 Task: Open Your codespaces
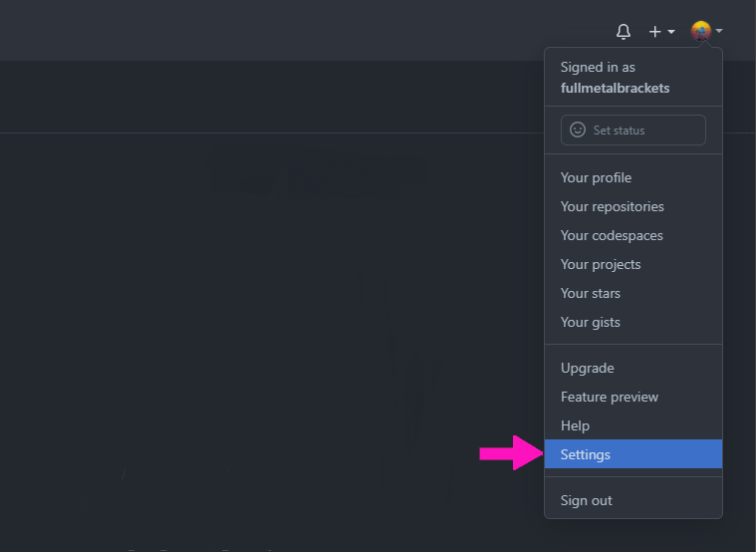pos(633,235)
